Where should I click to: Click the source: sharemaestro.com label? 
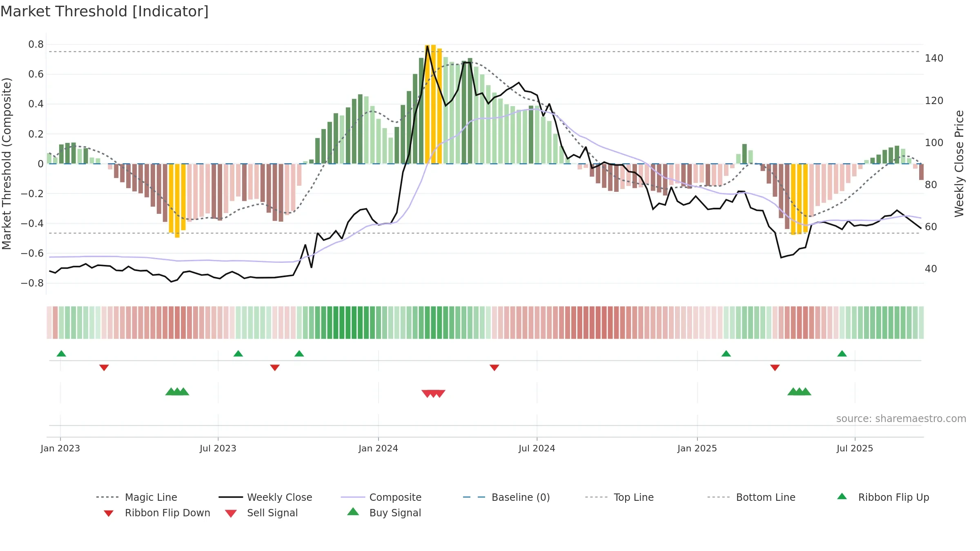click(901, 419)
